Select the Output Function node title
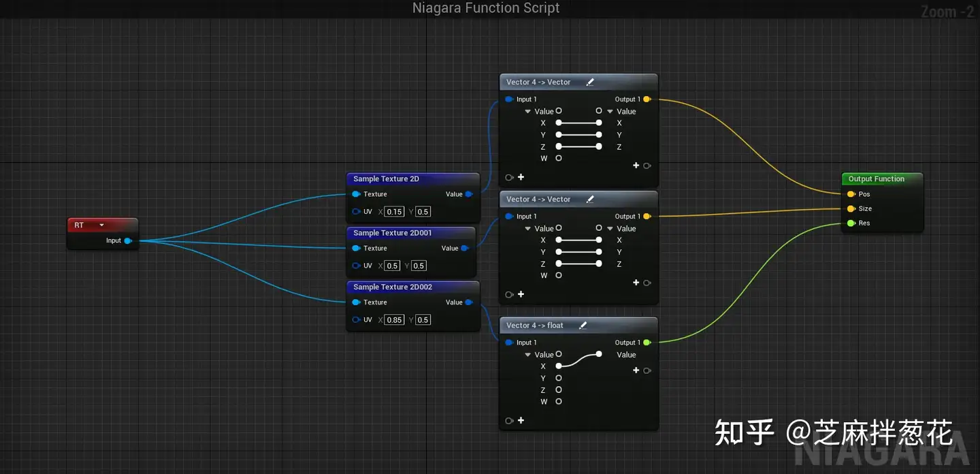 tap(876, 179)
